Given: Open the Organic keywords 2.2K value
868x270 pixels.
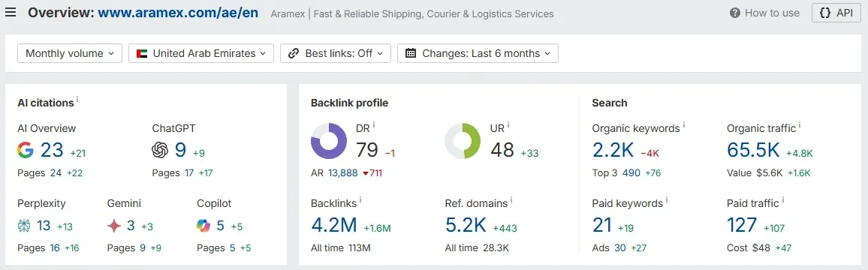Looking at the screenshot, I should point(613,150).
